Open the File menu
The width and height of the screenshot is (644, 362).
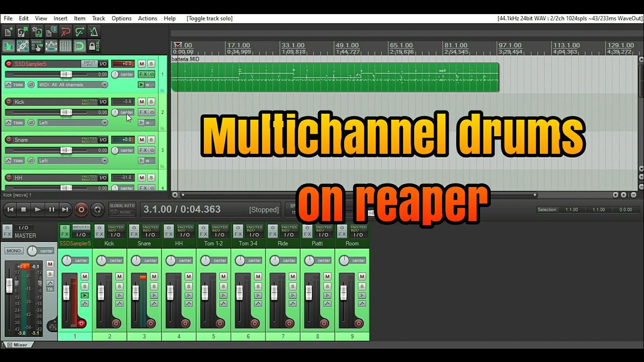point(8,18)
